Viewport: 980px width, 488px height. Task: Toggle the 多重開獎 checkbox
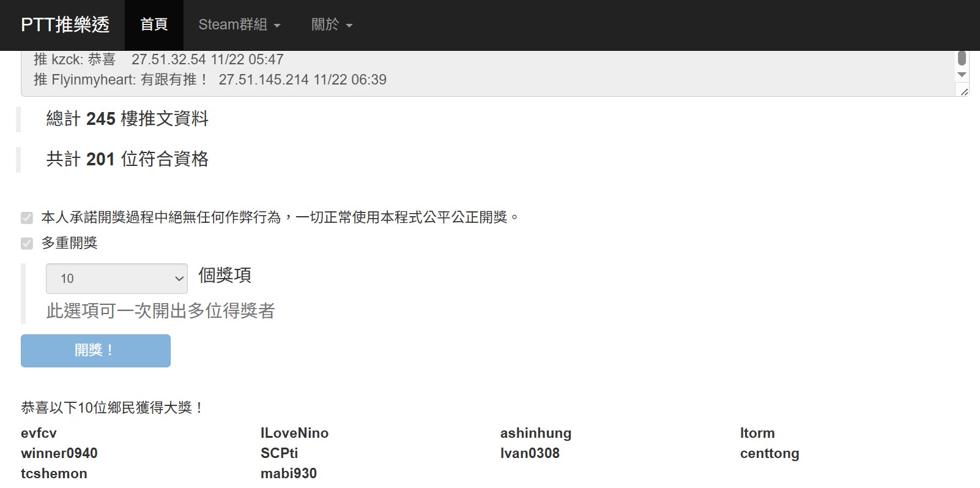[x=27, y=244]
